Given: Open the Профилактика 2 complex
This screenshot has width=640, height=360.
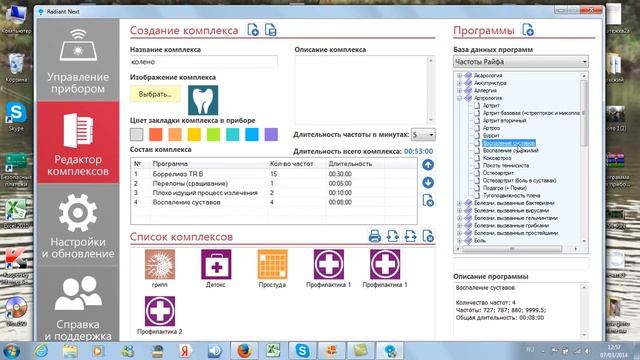Looking at the screenshot, I should click(160, 316).
